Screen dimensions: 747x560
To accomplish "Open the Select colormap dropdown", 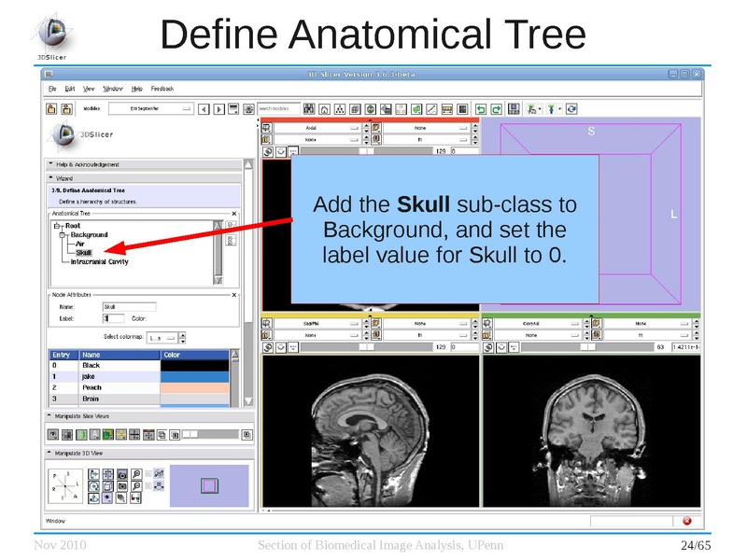I will (164, 338).
